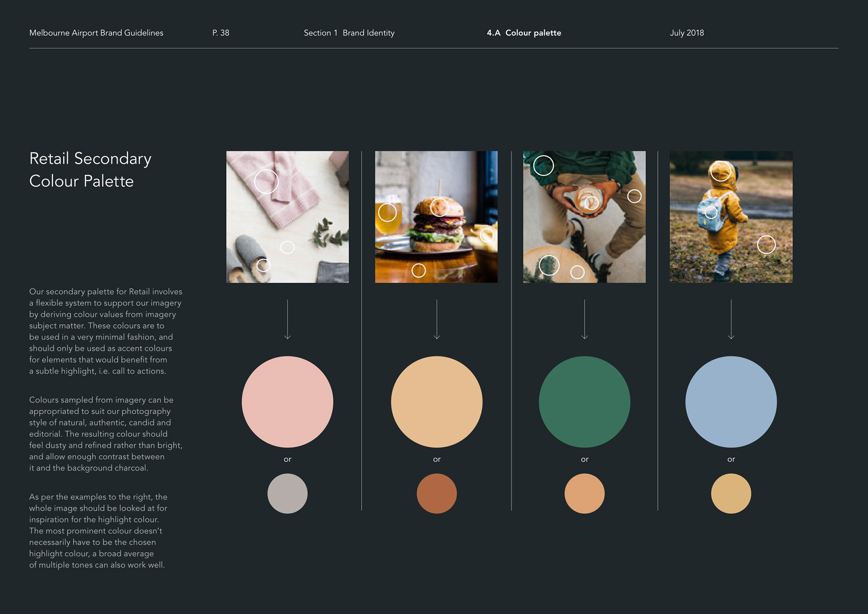The height and width of the screenshot is (614, 868).
Task: Select the large light blue colour circle
Action: coord(731,401)
